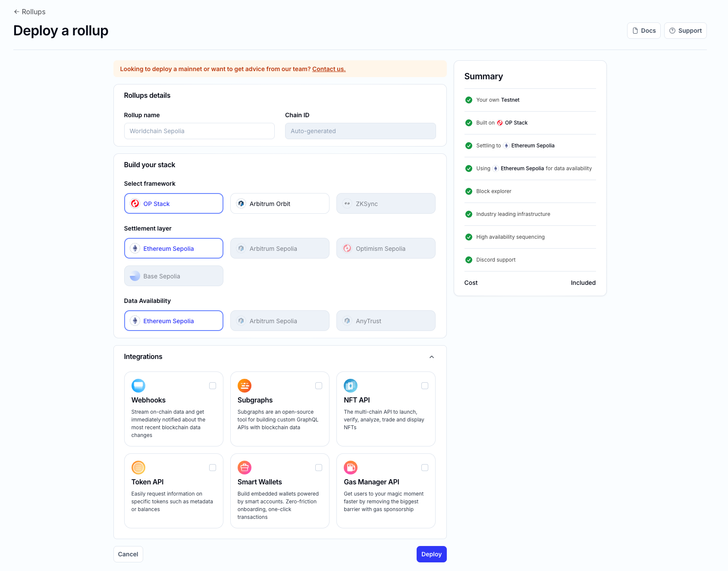The height and width of the screenshot is (571, 728).
Task: Click the AnyTrust logo icon
Action: pyautogui.click(x=347, y=321)
